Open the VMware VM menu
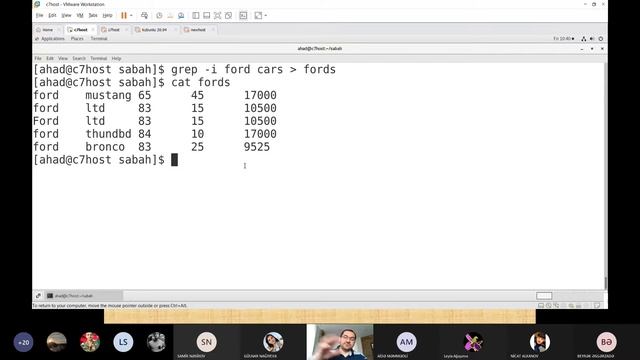Viewport: 640px width, 360px height. pyautogui.click(x=80, y=16)
